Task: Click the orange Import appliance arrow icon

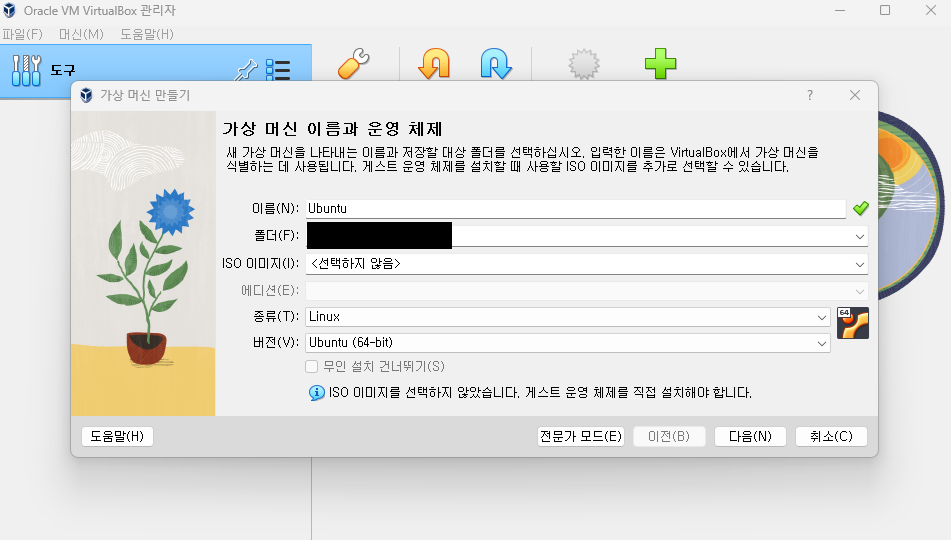Action: [434, 64]
